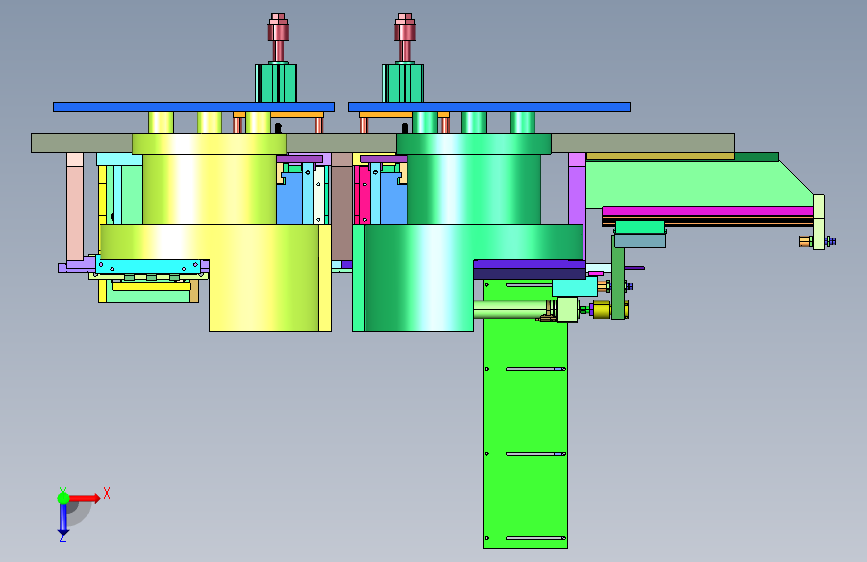Click the blue Z axis arrow of triad
867x562 pixels.
click(x=63, y=520)
